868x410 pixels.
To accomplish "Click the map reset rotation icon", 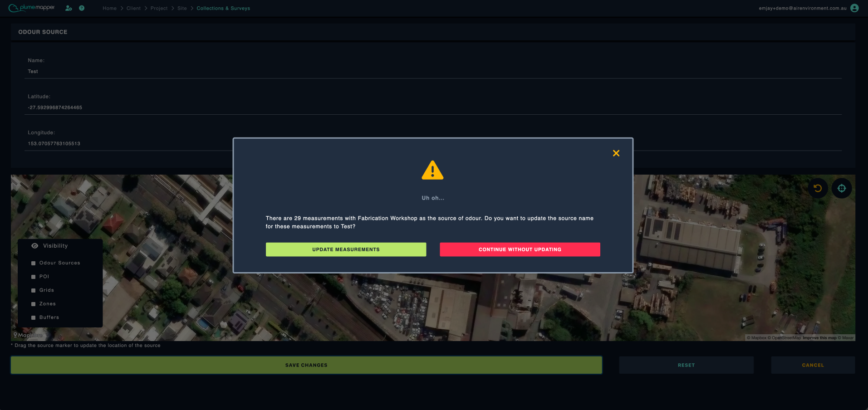I will click(x=818, y=188).
